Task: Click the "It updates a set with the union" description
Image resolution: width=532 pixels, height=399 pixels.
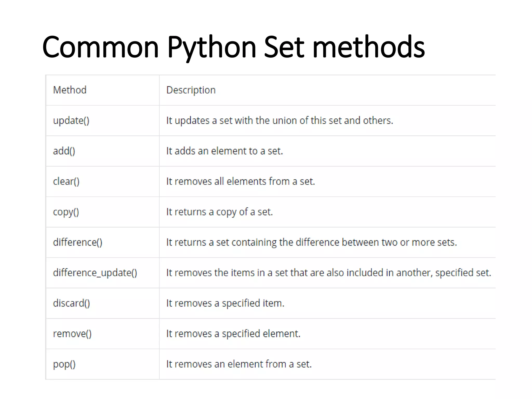Action: [280, 121]
